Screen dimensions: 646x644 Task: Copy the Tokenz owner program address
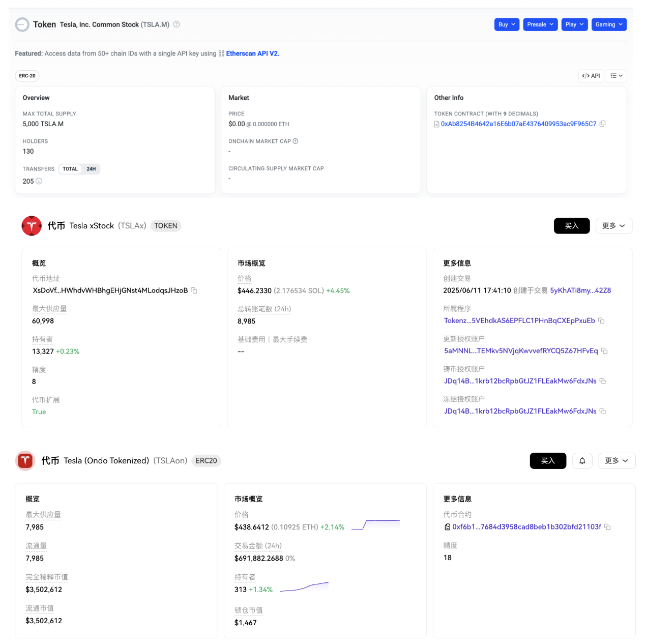601,320
